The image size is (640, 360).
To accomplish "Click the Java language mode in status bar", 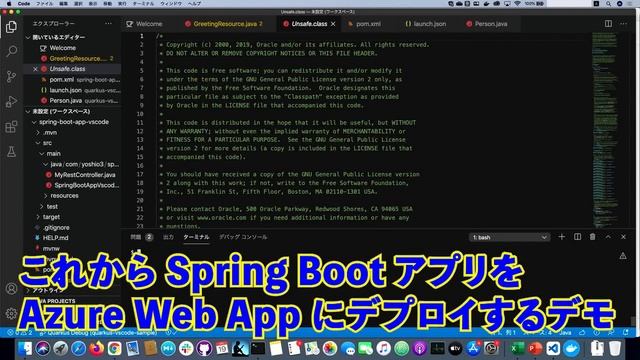I will [x=565, y=333].
